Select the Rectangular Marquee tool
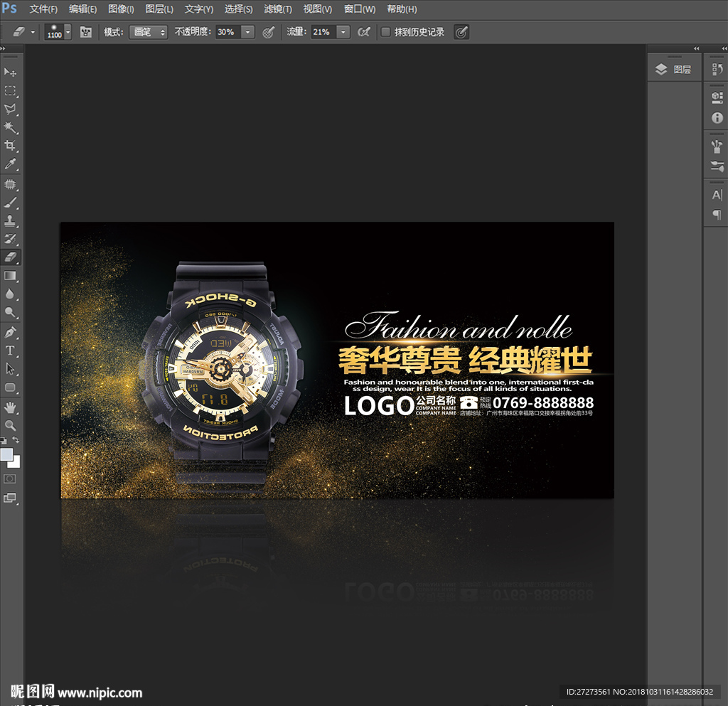Viewport: 728px width, 706px height. pos(10,90)
